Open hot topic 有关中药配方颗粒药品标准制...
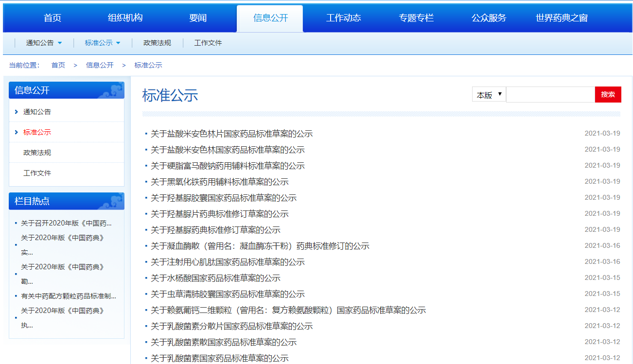 69,296
